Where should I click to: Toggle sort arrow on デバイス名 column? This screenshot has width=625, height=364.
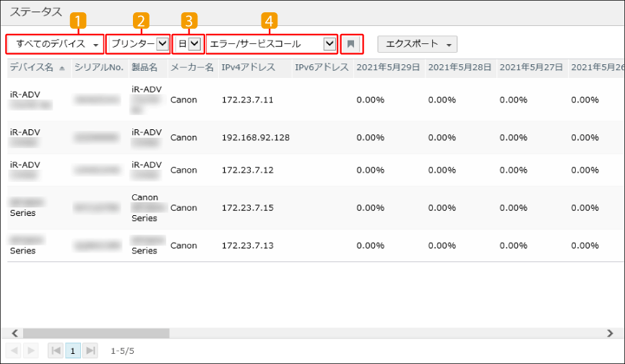tap(61, 67)
